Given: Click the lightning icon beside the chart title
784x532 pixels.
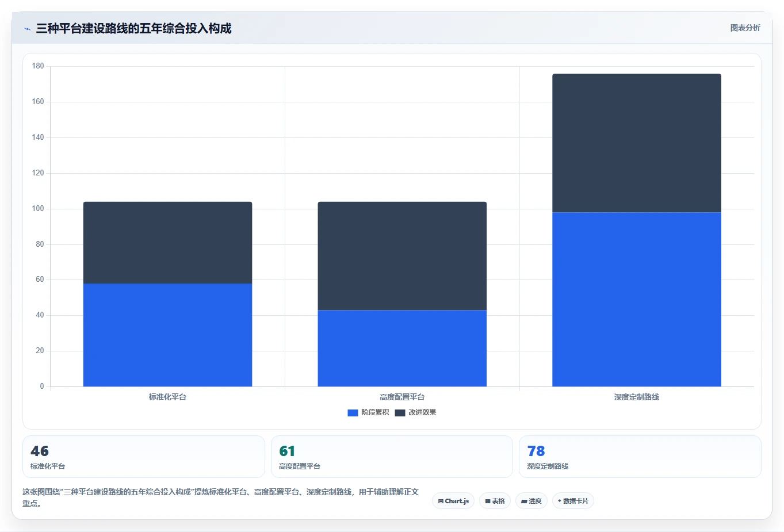Looking at the screenshot, I should point(27,29).
